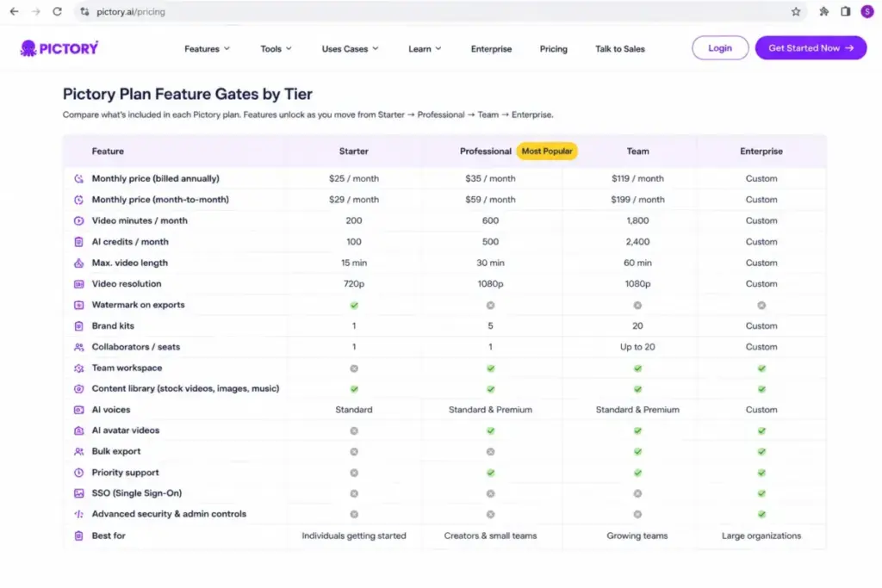Click the clock icon beside Priority support
The image size is (882, 588).
[78, 473]
